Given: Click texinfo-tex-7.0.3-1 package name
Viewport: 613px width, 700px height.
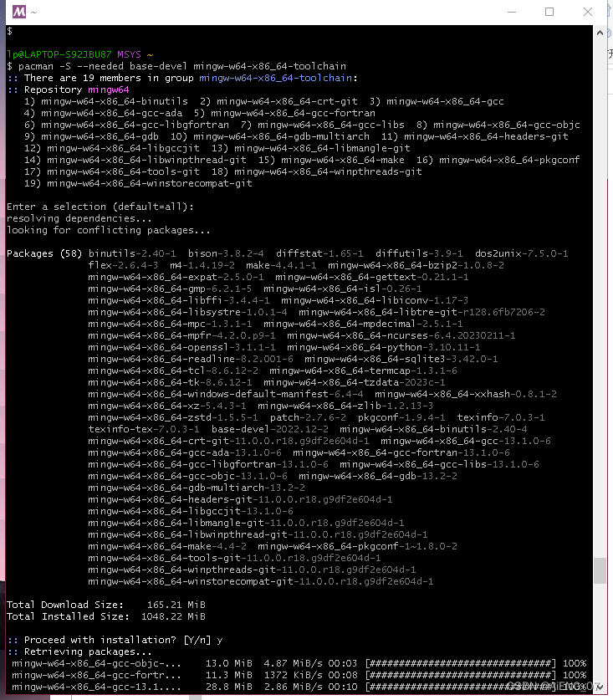Looking at the screenshot, I should tap(144, 429).
